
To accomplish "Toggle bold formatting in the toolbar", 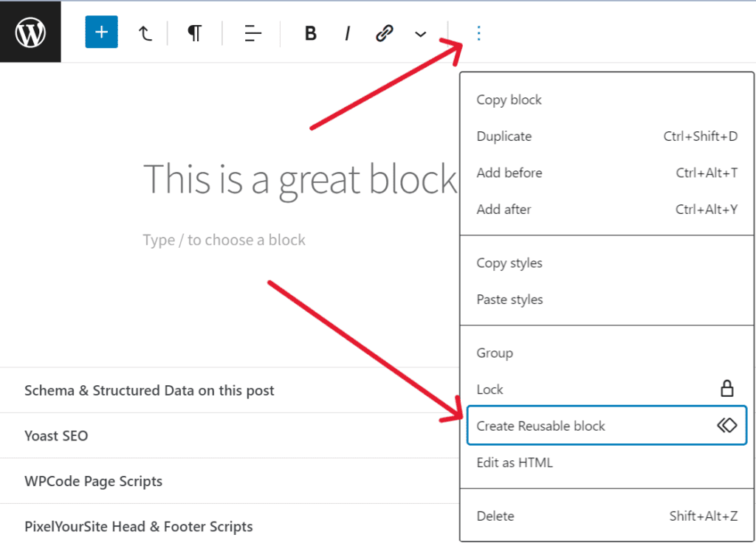I will pos(310,32).
